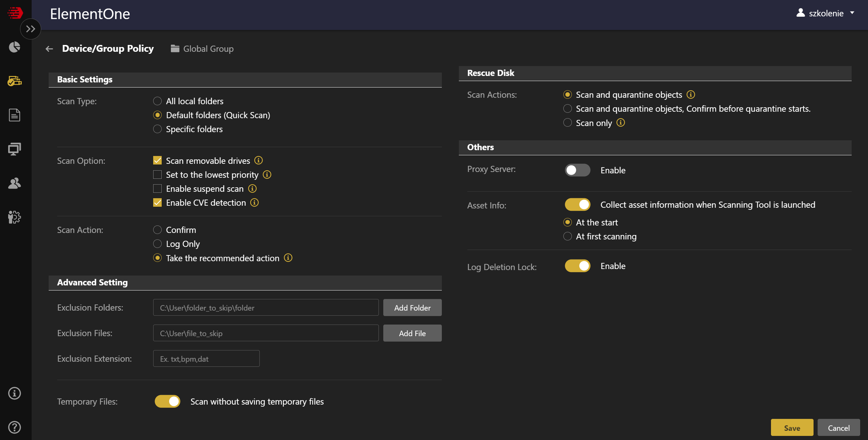The height and width of the screenshot is (440, 868).
Task: Open the devices monitor icon in sidebar
Action: point(14,149)
